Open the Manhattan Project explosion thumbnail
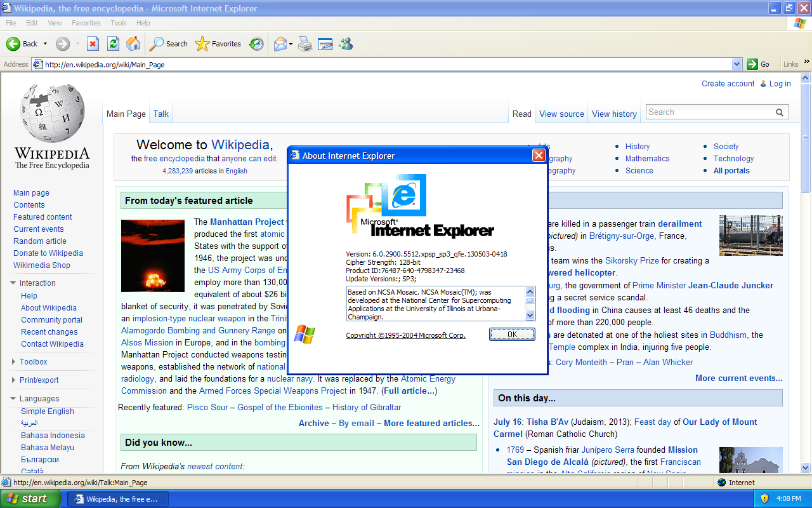The image size is (812, 508). coord(153,256)
